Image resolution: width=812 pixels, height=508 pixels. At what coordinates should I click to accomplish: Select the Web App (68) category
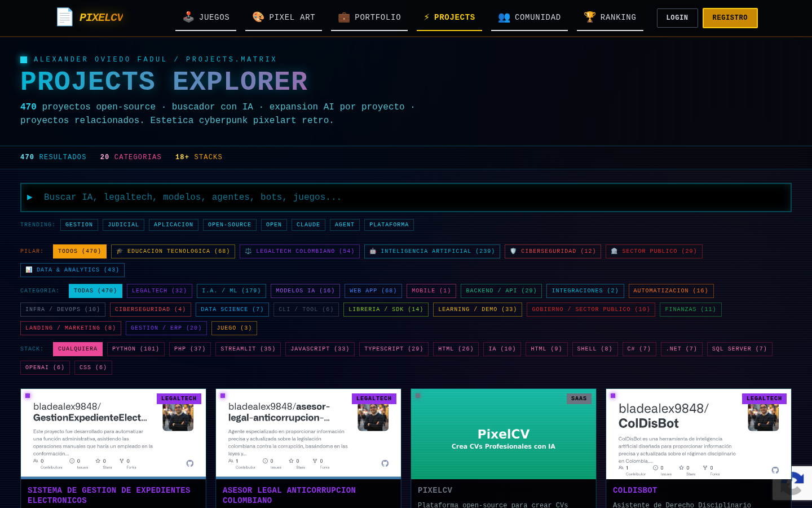pyautogui.click(x=373, y=291)
